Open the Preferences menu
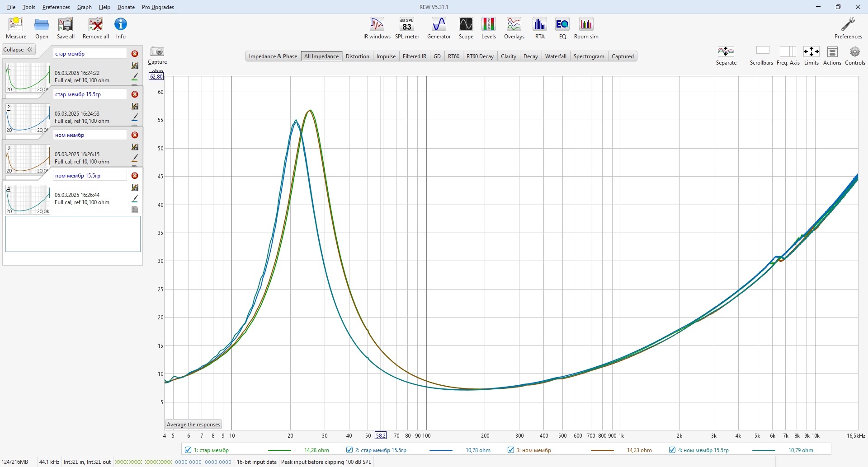Image resolution: width=868 pixels, height=467 pixels. [x=56, y=7]
